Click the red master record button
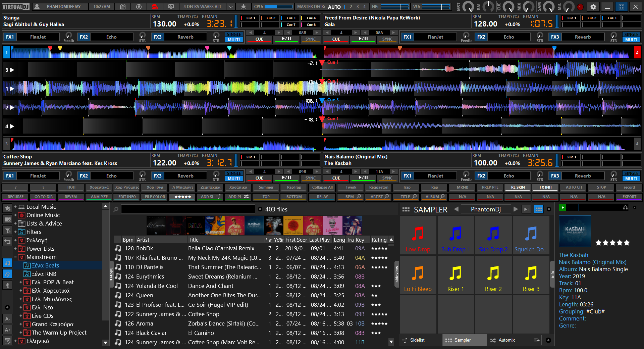644x349 pixels. [580, 7]
